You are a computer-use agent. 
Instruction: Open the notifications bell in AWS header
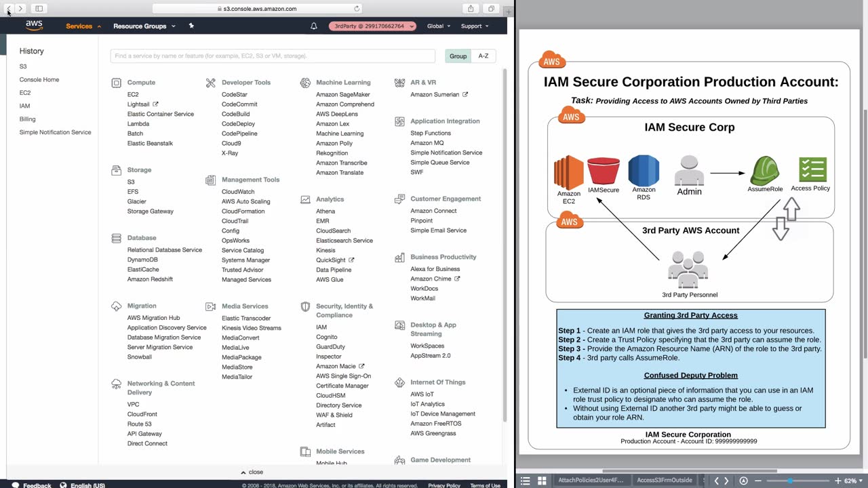(x=314, y=26)
